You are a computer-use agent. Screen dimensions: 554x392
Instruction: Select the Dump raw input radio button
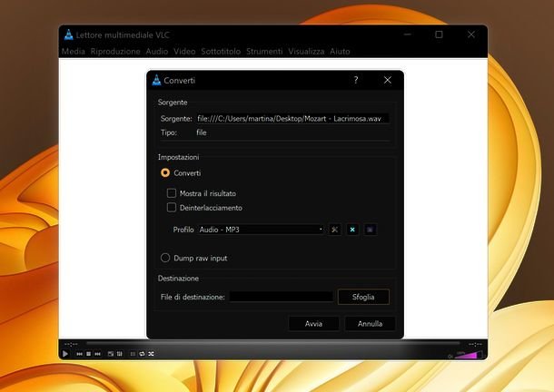click(x=165, y=258)
